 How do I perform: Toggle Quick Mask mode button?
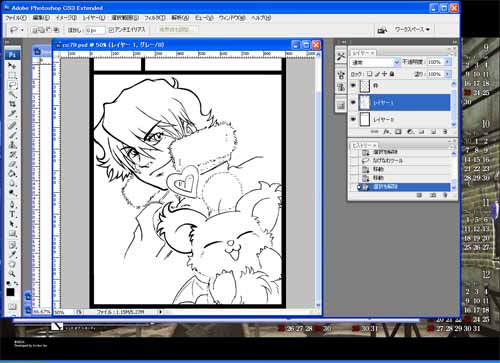[x=12, y=306]
